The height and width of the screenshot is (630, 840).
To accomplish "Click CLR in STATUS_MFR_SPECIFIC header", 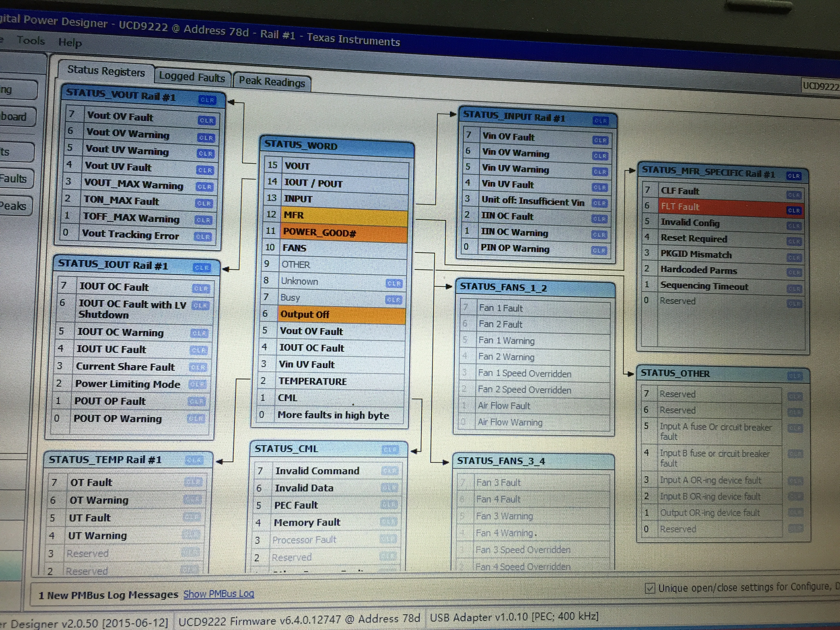I will 793,176.
